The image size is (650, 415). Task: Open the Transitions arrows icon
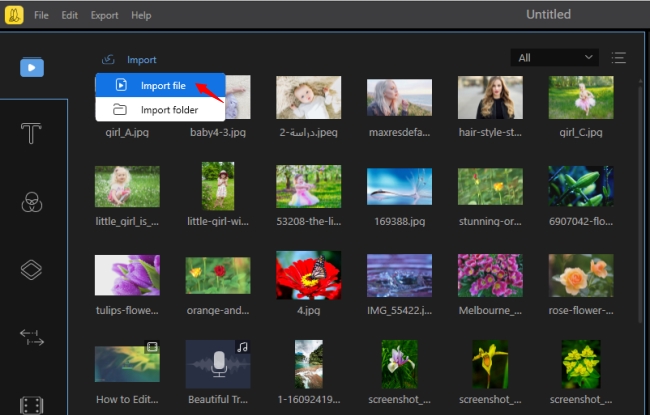pyautogui.click(x=32, y=338)
